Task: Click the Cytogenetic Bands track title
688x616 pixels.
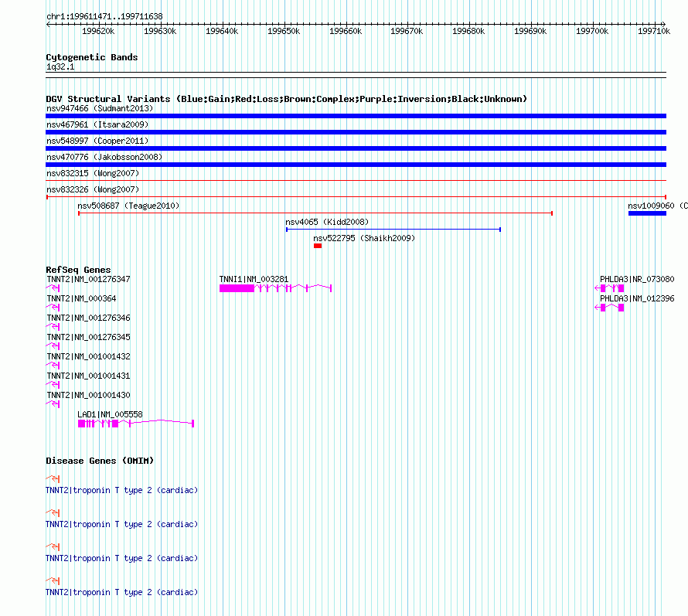Action: (x=92, y=57)
